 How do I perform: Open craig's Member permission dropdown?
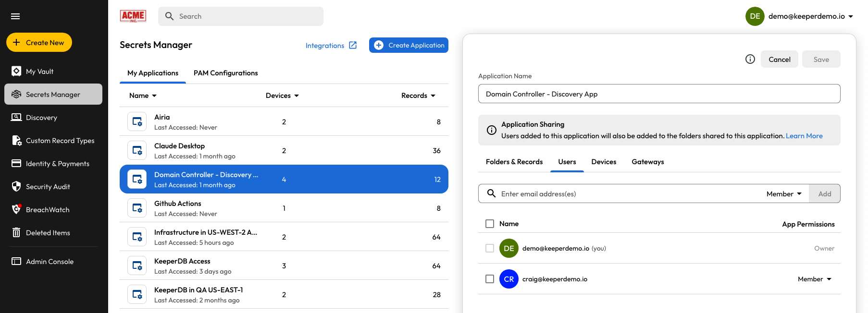pyautogui.click(x=815, y=279)
